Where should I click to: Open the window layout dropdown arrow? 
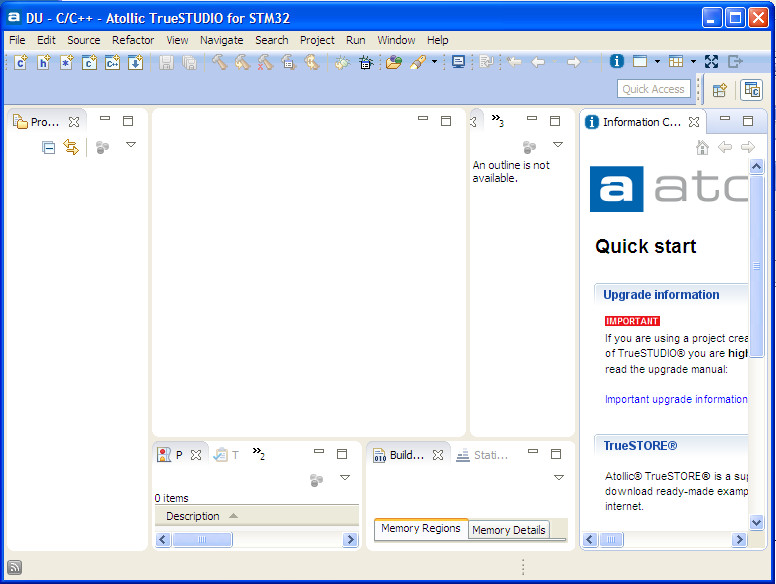click(x=657, y=61)
